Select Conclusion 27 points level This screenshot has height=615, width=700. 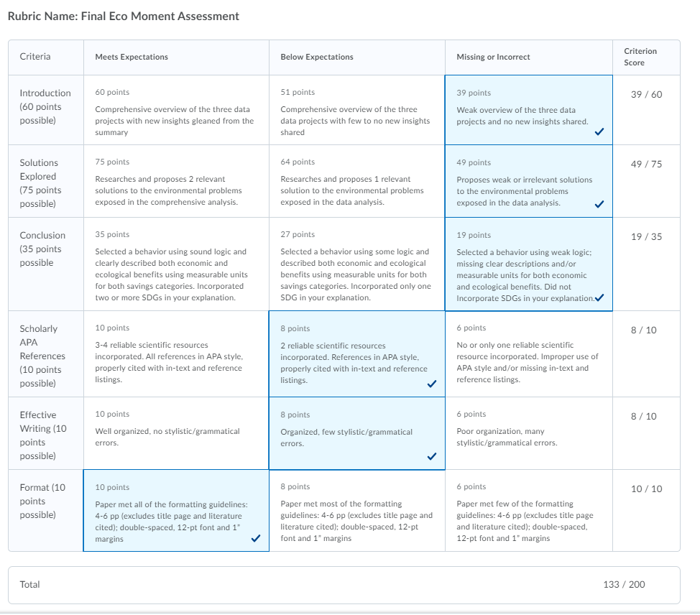(x=356, y=264)
